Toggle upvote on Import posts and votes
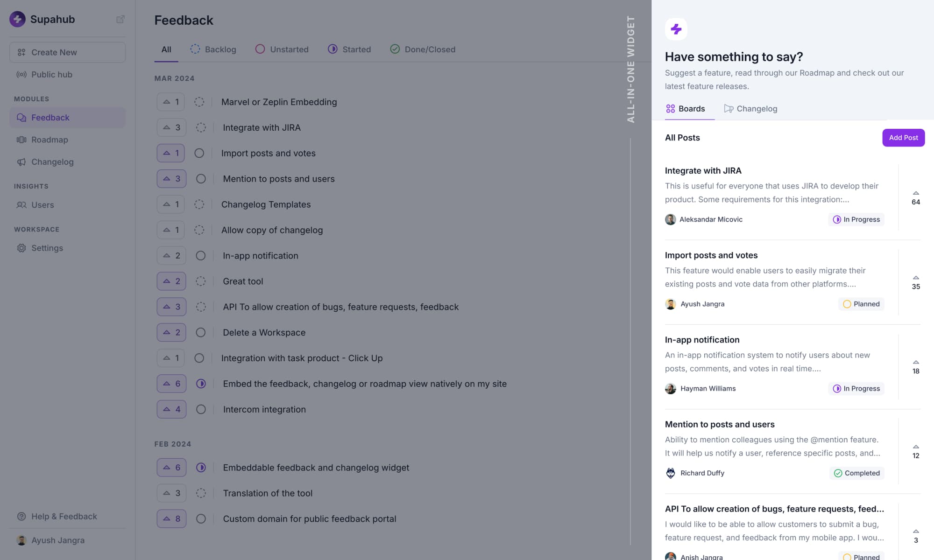Screen dimensions: 934x560 (171, 153)
